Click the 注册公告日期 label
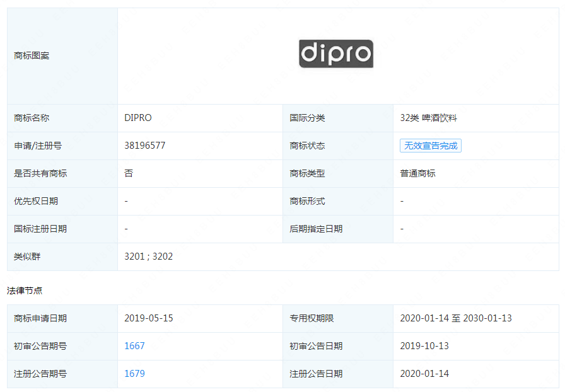 pyautogui.click(x=316, y=374)
